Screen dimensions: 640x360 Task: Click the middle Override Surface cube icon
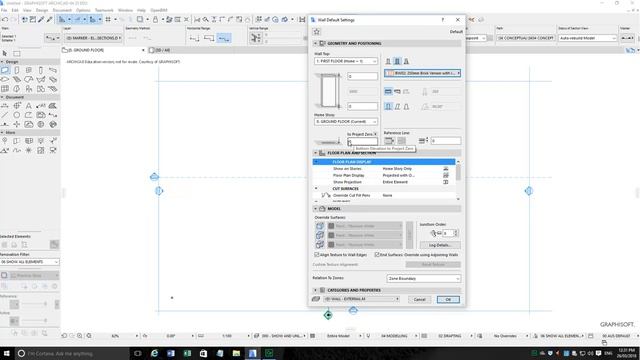[320, 235]
